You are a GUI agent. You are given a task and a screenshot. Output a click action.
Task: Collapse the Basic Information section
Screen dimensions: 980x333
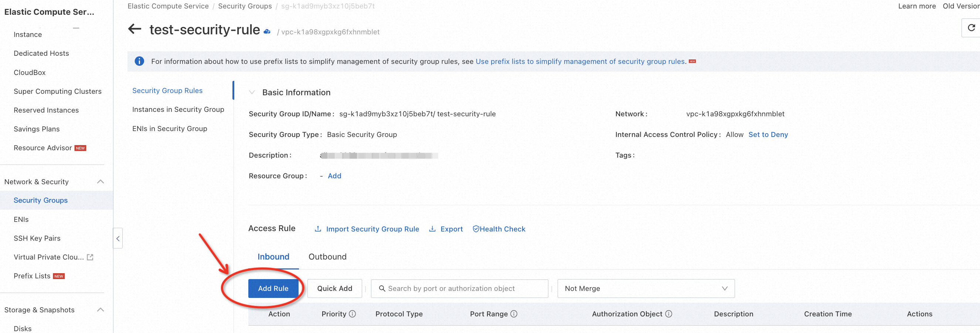click(252, 92)
